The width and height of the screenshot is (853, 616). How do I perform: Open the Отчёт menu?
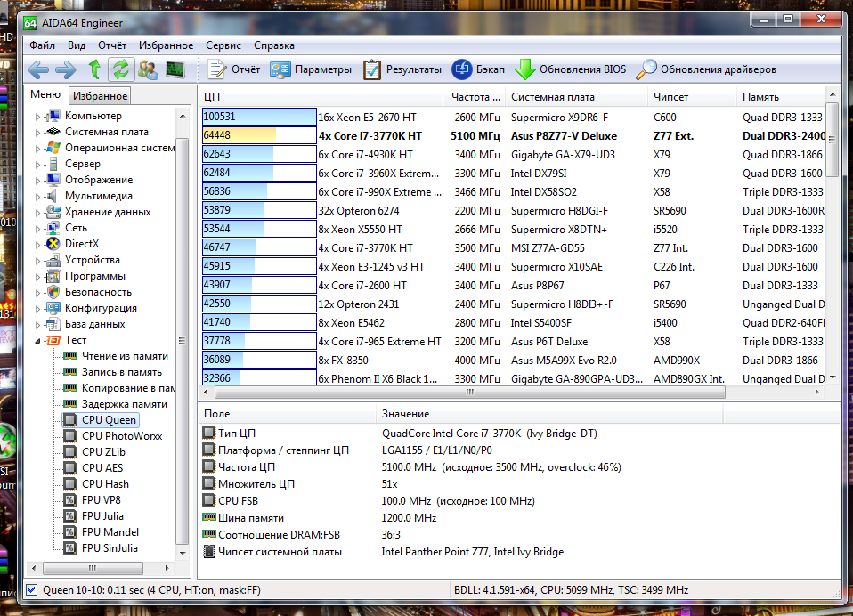click(x=112, y=45)
